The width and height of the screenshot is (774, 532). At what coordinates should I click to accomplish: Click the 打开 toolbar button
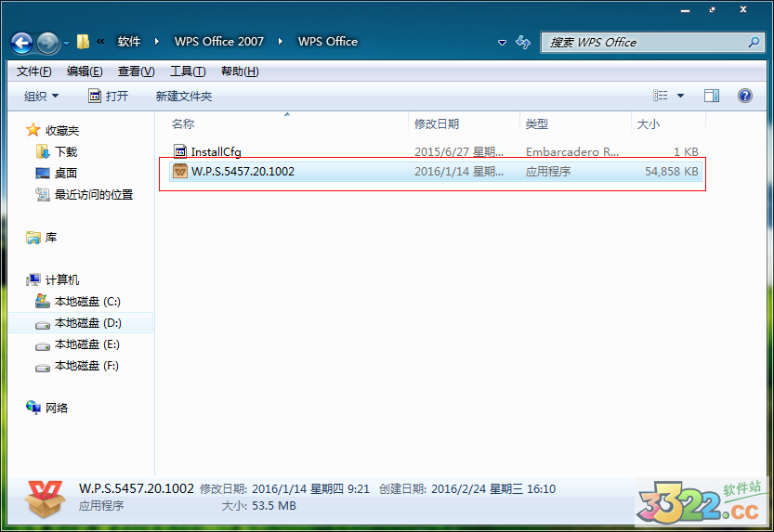click(108, 96)
